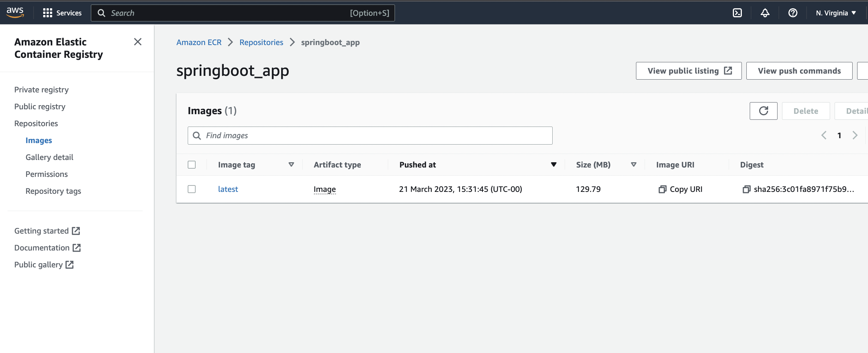Click the AWS logo home icon
The width and height of the screenshot is (868, 353).
15,12
